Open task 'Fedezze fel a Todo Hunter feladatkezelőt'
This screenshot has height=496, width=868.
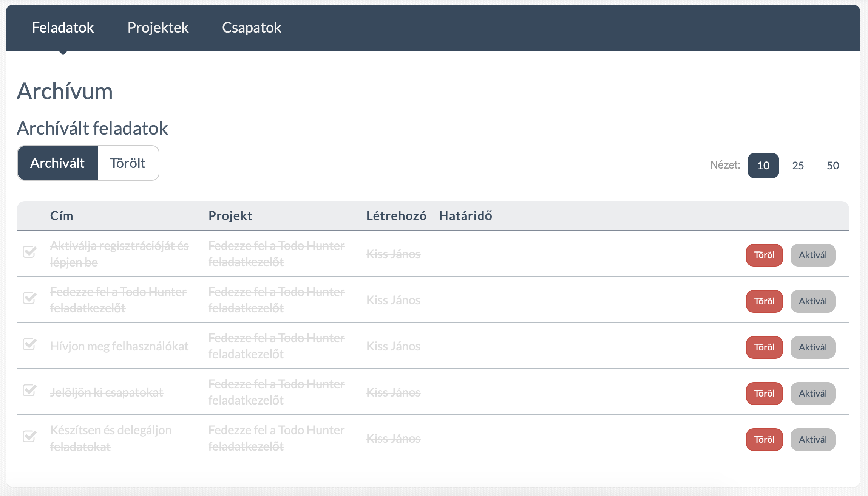click(x=118, y=299)
